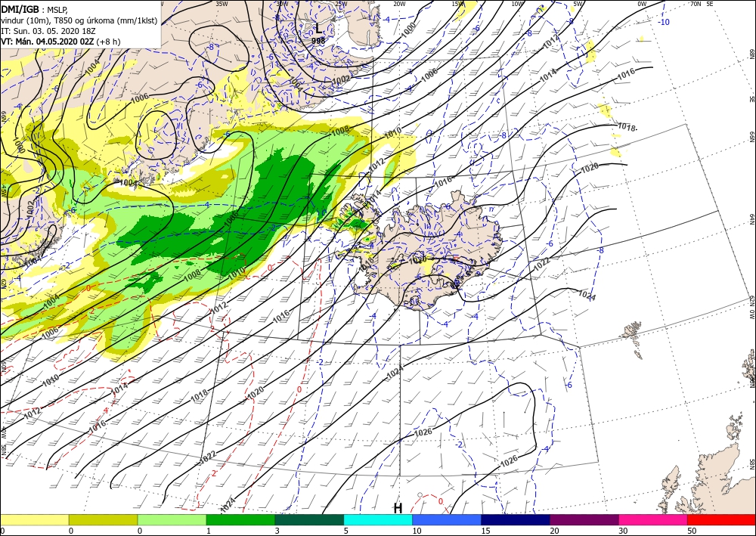This screenshot has width=756, height=536.
Task: Select the 'VT: Mán. 04.05.2020 02Z' valid time
Action: [x=47, y=42]
